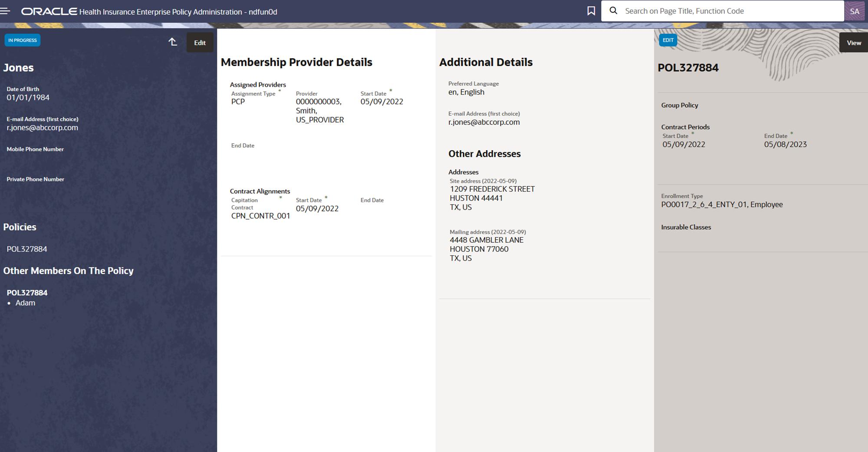
Task: Click the upload arrow above Jones details
Action: click(172, 42)
